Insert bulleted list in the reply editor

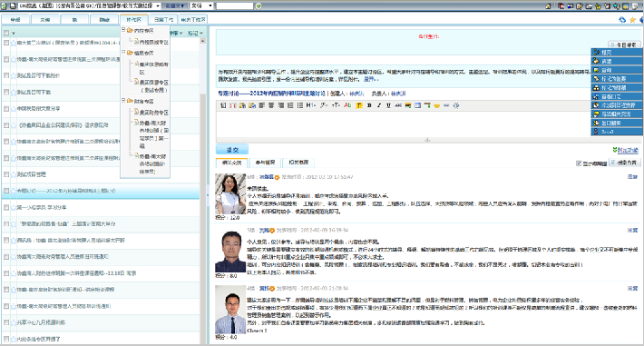pyautogui.click(x=300, y=105)
